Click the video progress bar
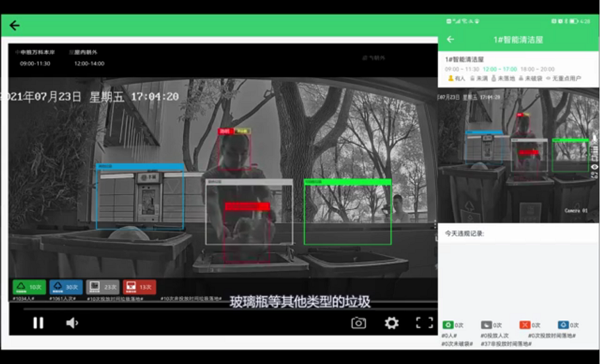Viewport: 600px width, 364px height. pyautogui.click(x=222, y=308)
